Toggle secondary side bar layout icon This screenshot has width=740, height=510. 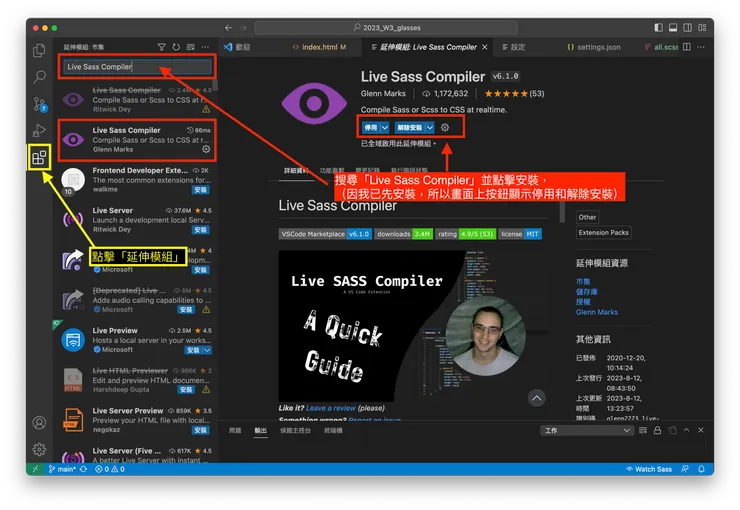[688, 27]
